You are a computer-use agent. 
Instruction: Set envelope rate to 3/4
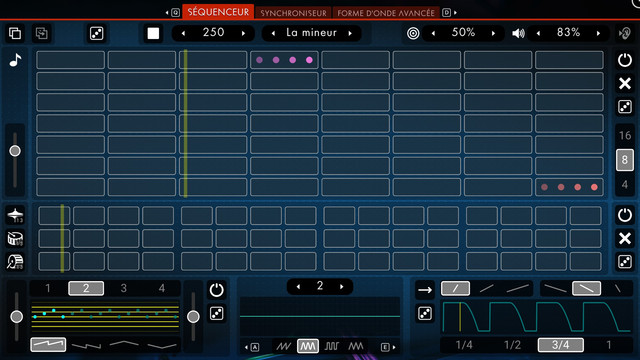(x=560, y=345)
